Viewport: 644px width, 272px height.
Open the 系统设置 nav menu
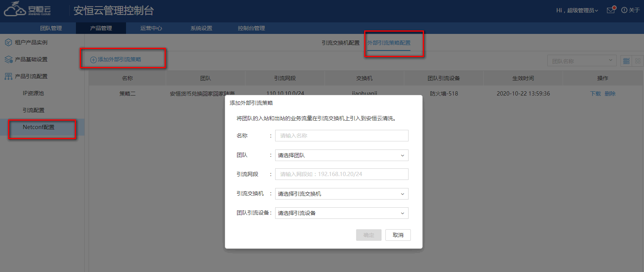tap(201, 28)
